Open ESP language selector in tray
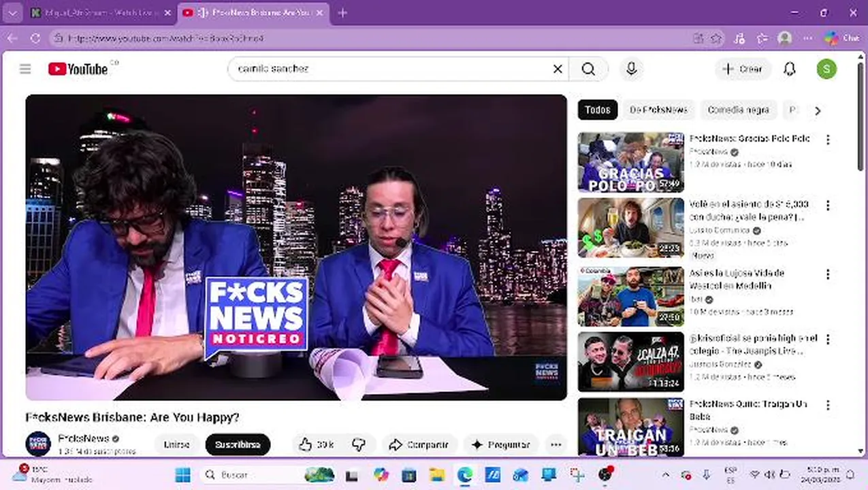 730,474
